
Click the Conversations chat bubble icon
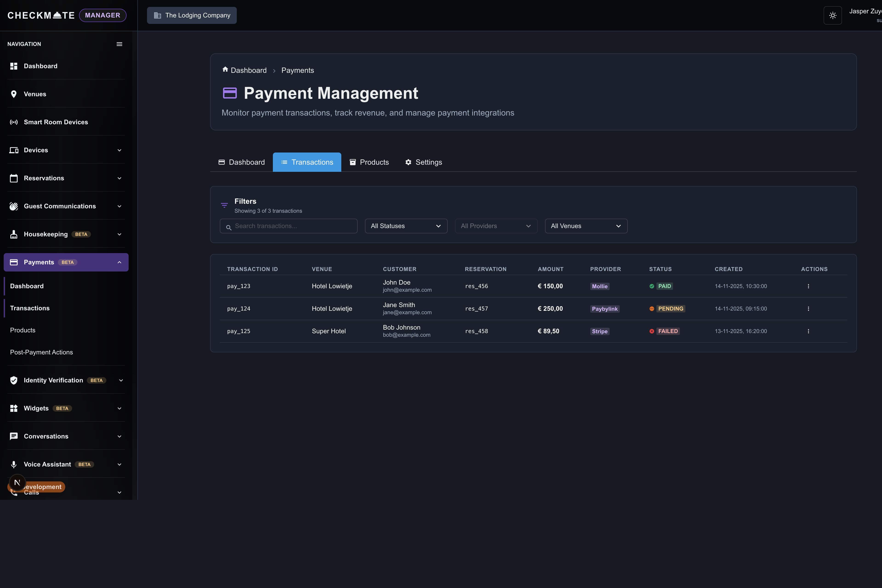tap(14, 436)
